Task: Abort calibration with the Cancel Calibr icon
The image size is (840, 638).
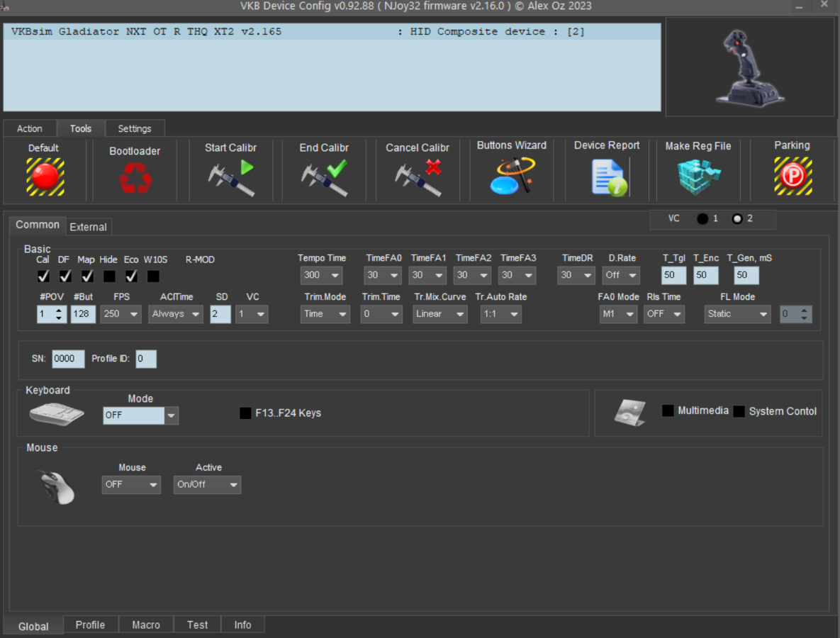Action: 418,177
